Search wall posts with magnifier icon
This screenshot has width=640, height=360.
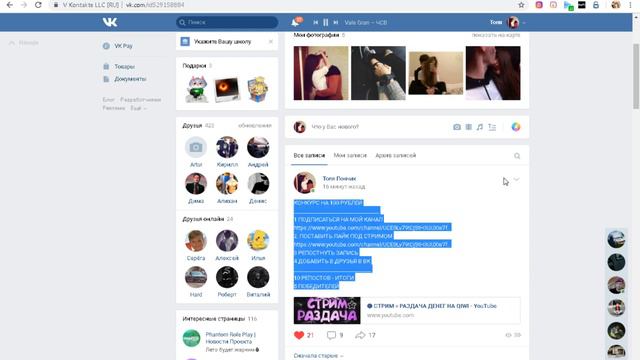point(517,156)
